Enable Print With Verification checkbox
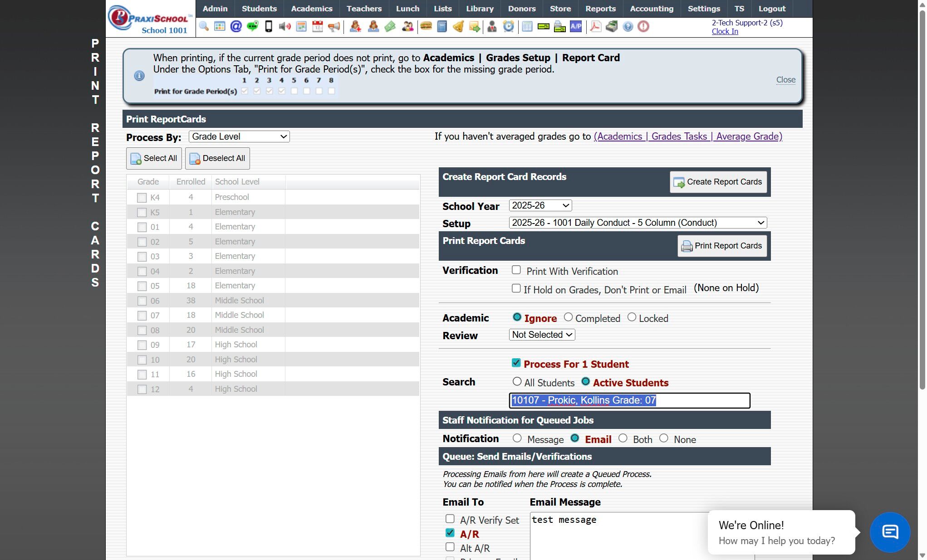The width and height of the screenshot is (927, 560). tap(516, 270)
